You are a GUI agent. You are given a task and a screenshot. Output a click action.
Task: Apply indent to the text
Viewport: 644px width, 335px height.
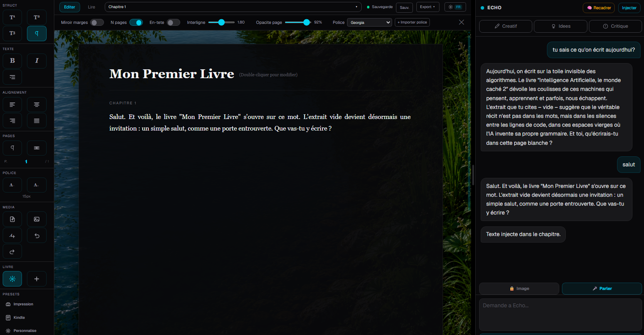tap(12, 77)
